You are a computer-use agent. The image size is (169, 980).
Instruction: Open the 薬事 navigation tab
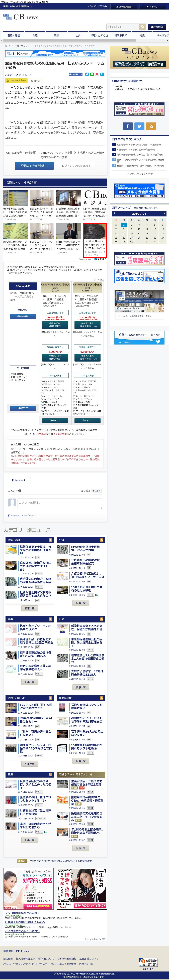point(56,35)
